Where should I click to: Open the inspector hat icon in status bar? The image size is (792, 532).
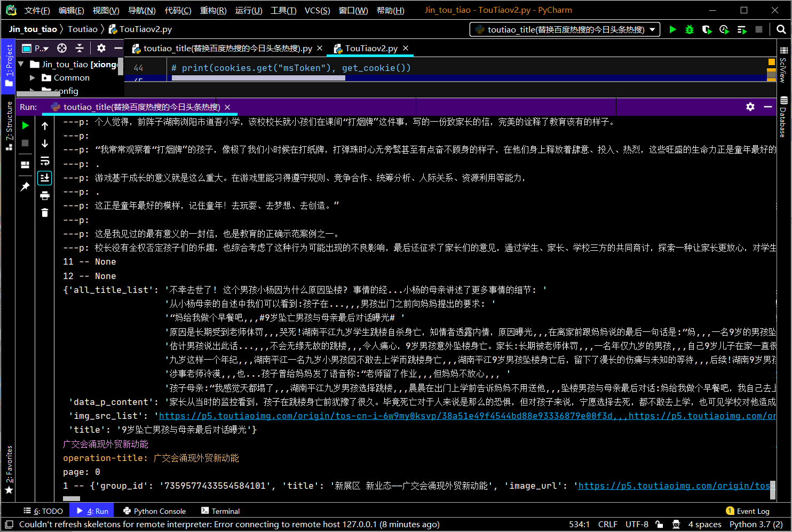676,525
